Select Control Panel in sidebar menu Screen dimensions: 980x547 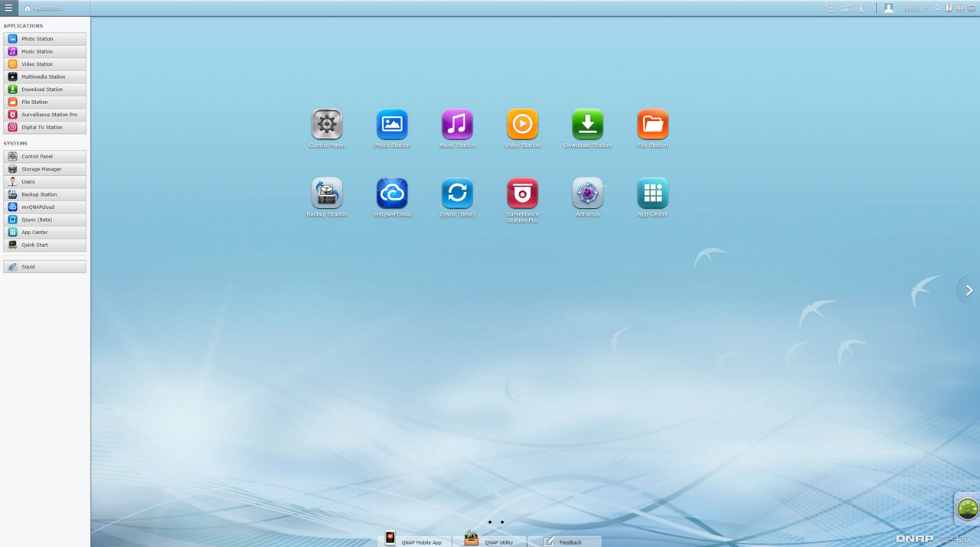(x=44, y=156)
